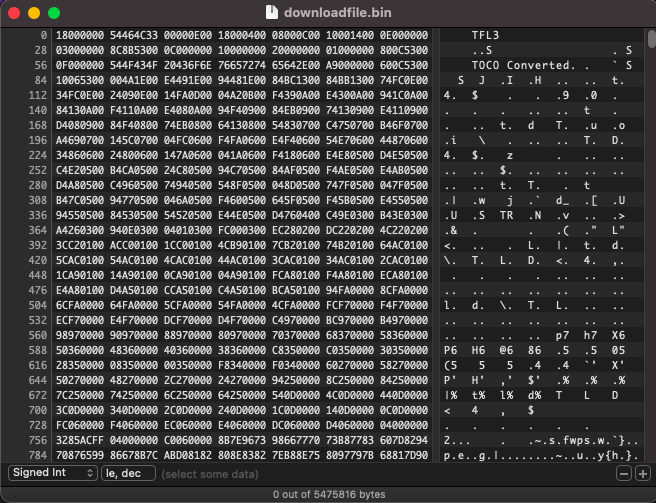Click the '0 out of 5475816 bytes' status bar
Image resolution: width=656 pixels, height=503 pixels.
click(328, 494)
